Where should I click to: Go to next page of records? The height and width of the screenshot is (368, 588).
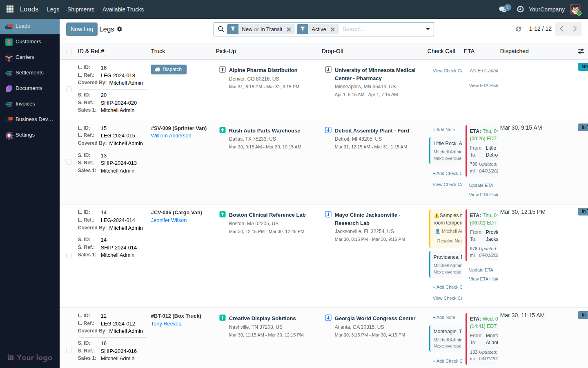point(575,29)
